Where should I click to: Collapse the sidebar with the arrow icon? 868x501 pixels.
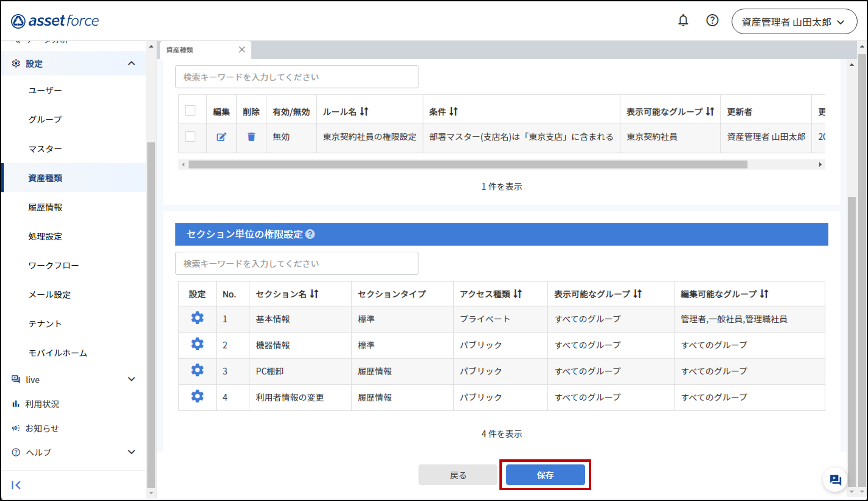coord(16,485)
